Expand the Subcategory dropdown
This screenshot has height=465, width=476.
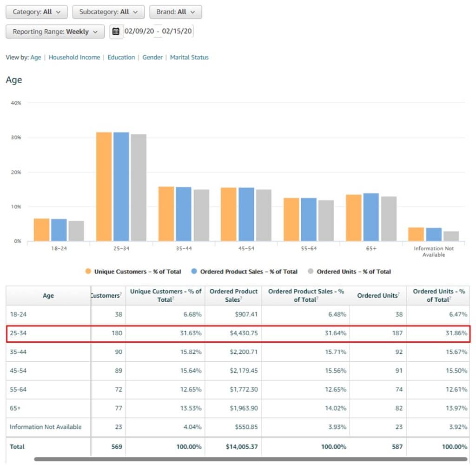pos(108,12)
